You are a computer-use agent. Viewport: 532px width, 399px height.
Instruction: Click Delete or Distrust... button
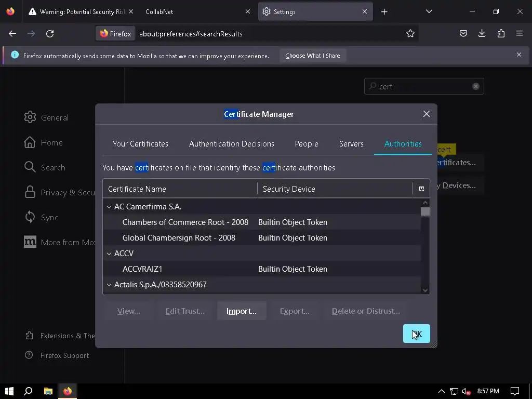(x=366, y=311)
